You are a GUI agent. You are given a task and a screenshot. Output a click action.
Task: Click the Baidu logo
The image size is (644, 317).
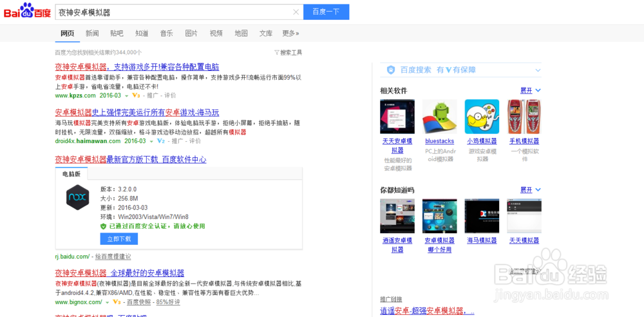pos(27,11)
